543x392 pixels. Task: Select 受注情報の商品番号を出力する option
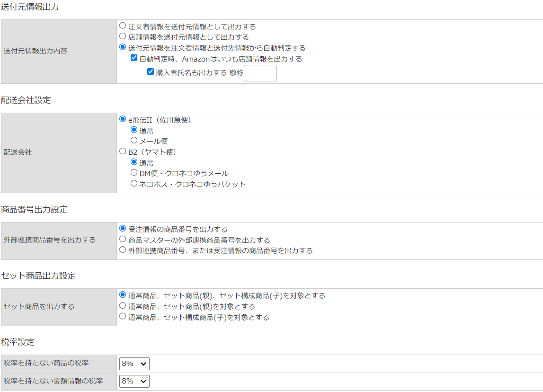[x=123, y=229]
